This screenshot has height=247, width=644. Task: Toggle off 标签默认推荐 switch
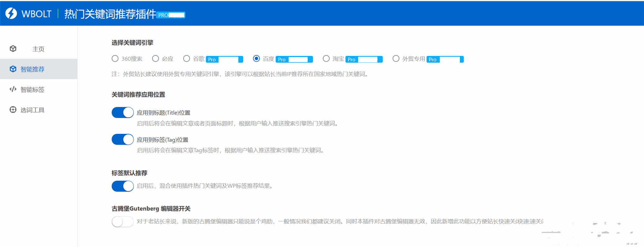(123, 186)
